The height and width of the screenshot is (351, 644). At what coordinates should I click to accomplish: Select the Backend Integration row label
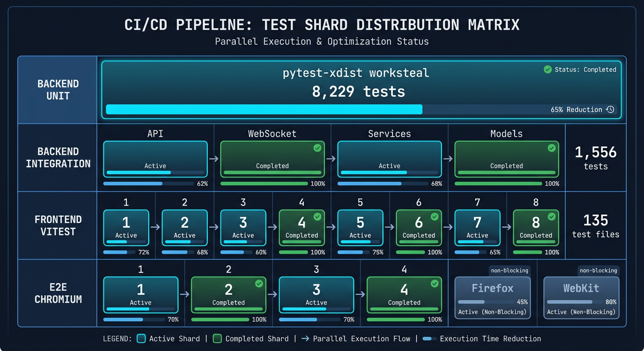click(58, 158)
